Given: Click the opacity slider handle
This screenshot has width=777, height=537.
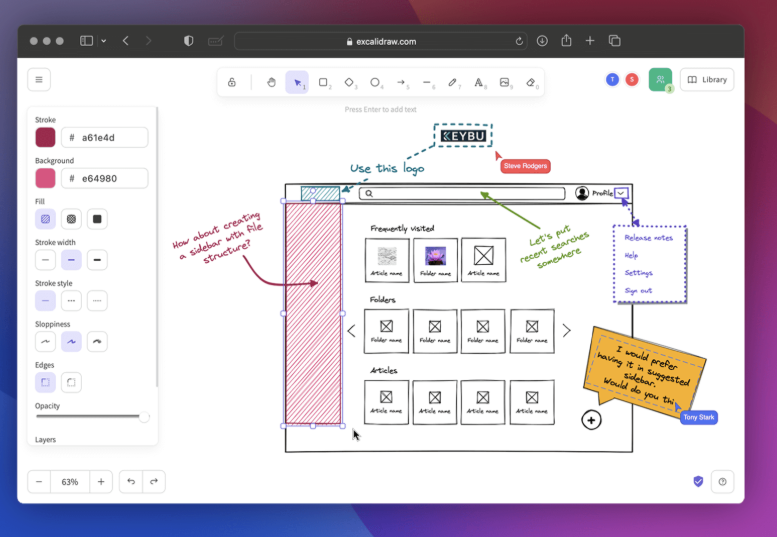Looking at the screenshot, I should [144, 417].
